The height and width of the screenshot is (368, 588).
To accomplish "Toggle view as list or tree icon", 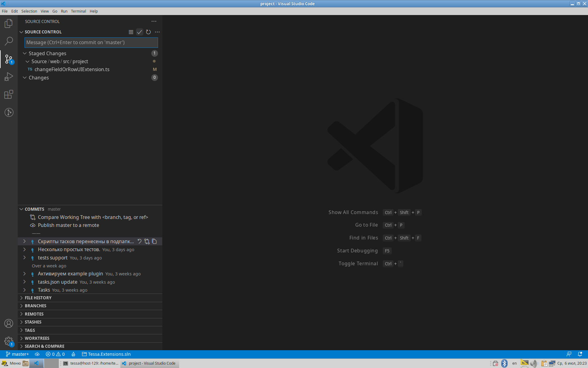I will click(x=131, y=32).
